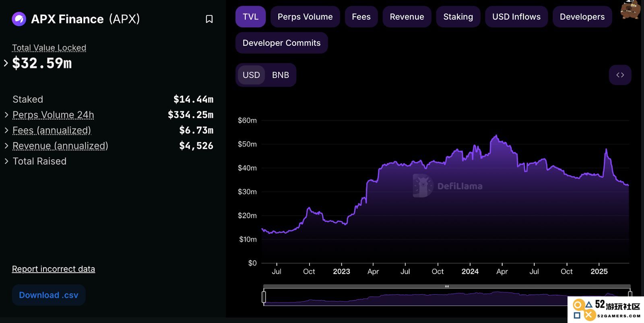Switch chart denomination to BNB

click(x=281, y=75)
